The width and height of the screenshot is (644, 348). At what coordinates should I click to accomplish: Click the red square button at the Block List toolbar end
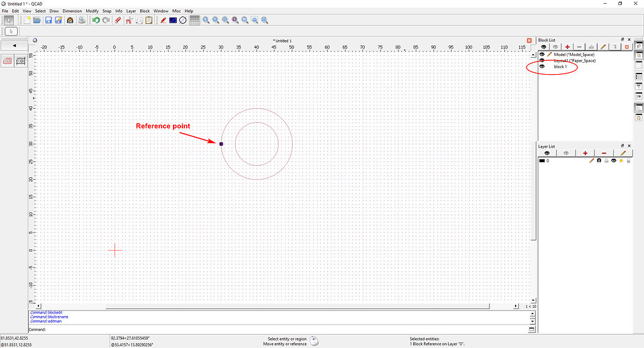click(x=627, y=46)
